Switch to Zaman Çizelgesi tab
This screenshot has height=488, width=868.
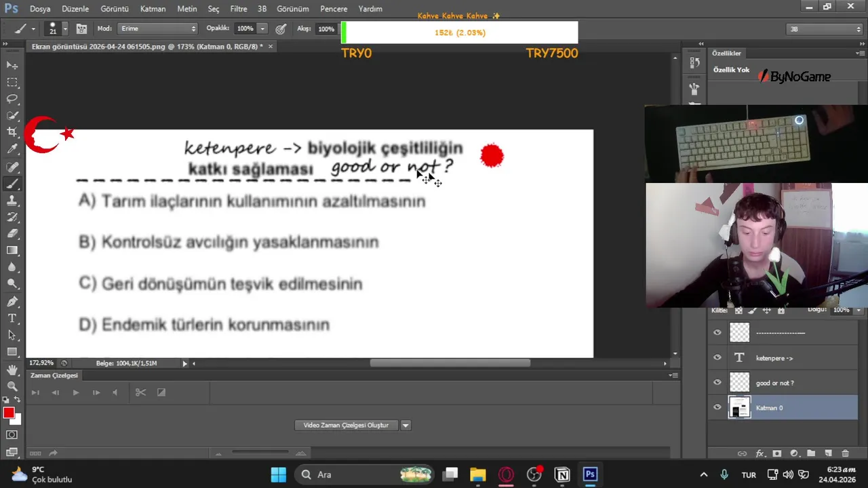click(54, 375)
